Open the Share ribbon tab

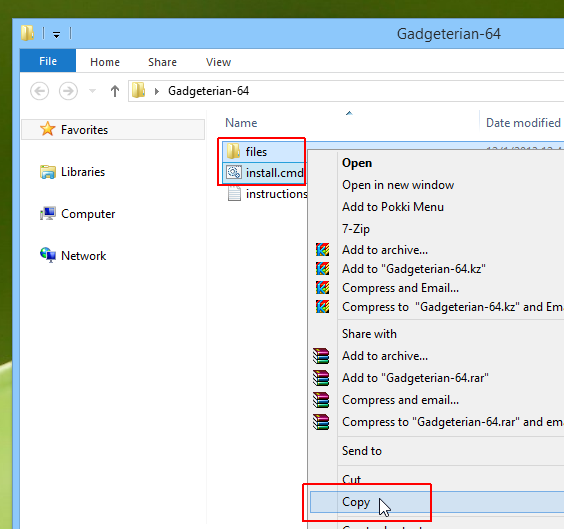coord(162,62)
